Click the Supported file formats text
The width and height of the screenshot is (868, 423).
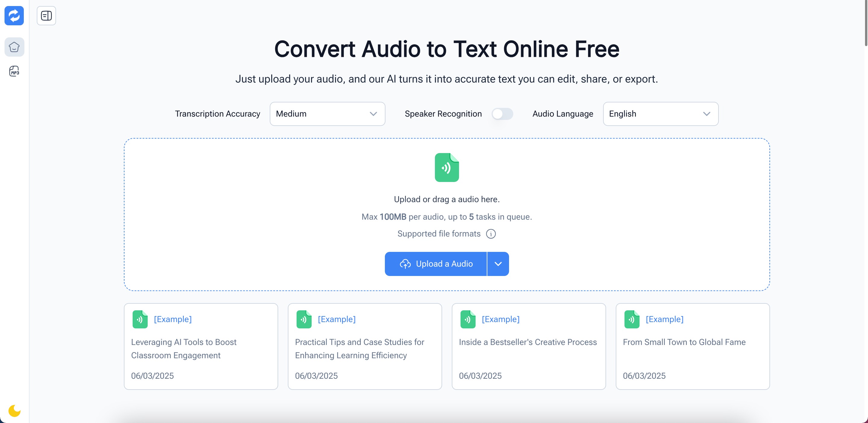tap(439, 234)
